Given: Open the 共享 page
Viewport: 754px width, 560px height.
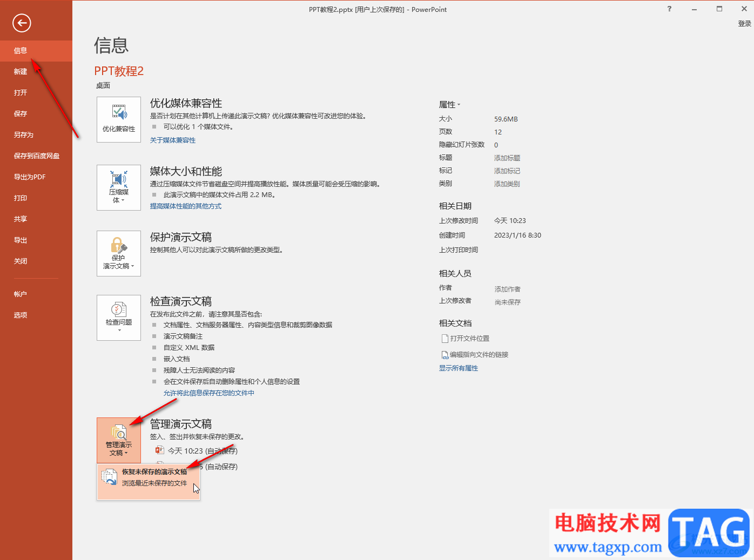Looking at the screenshot, I should coord(36,219).
